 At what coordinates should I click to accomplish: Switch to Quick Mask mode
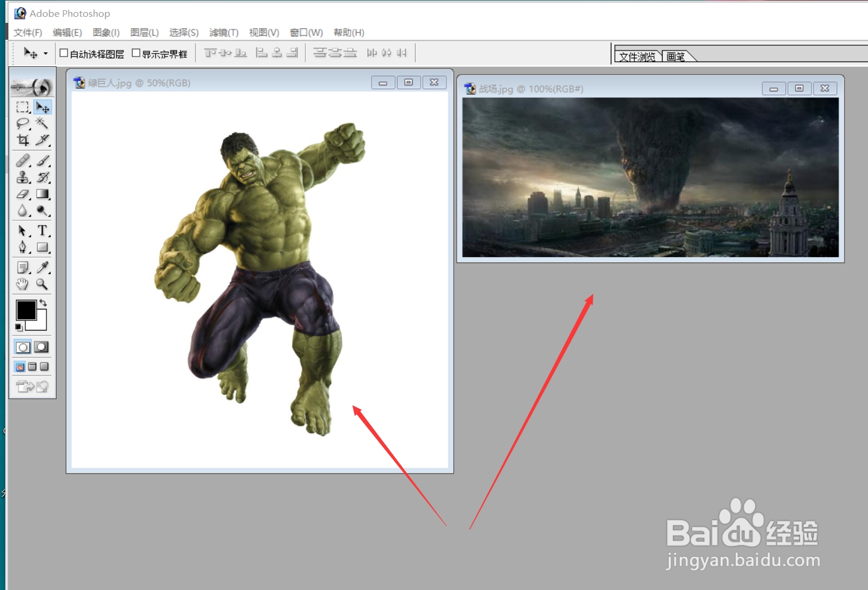click(x=42, y=347)
